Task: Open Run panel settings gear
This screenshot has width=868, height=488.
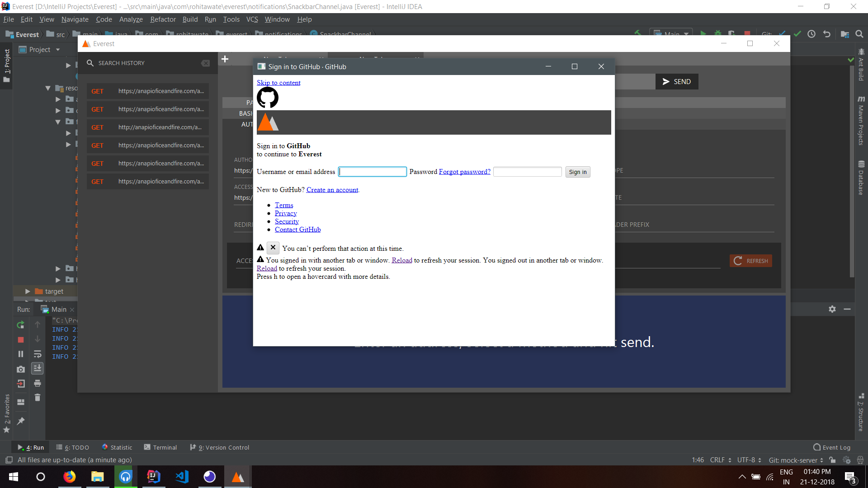Action: click(832, 309)
